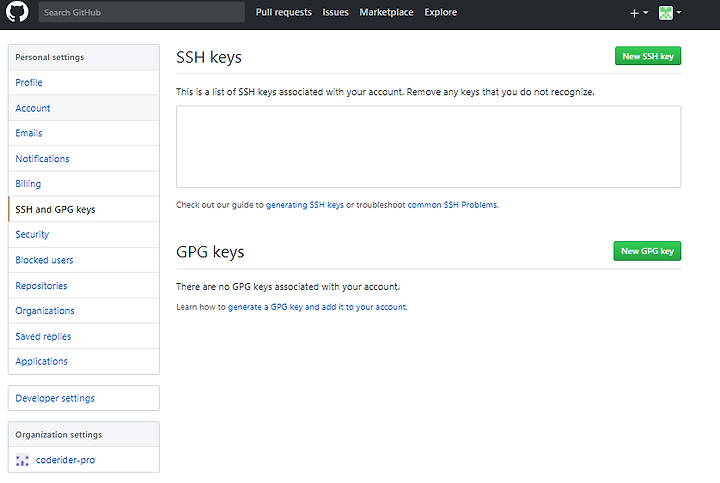Image resolution: width=720 pixels, height=483 pixels.
Task: Open Marketplace in top navigation
Action: [386, 12]
